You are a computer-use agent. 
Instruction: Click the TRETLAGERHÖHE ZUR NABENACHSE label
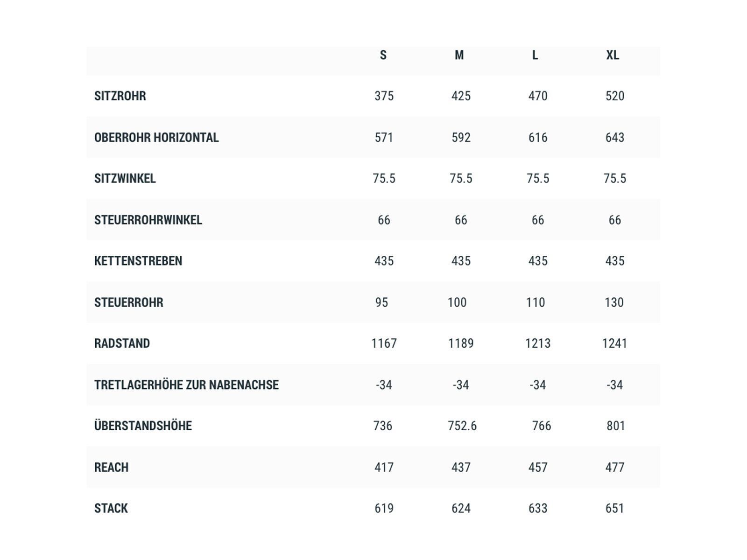point(186,385)
